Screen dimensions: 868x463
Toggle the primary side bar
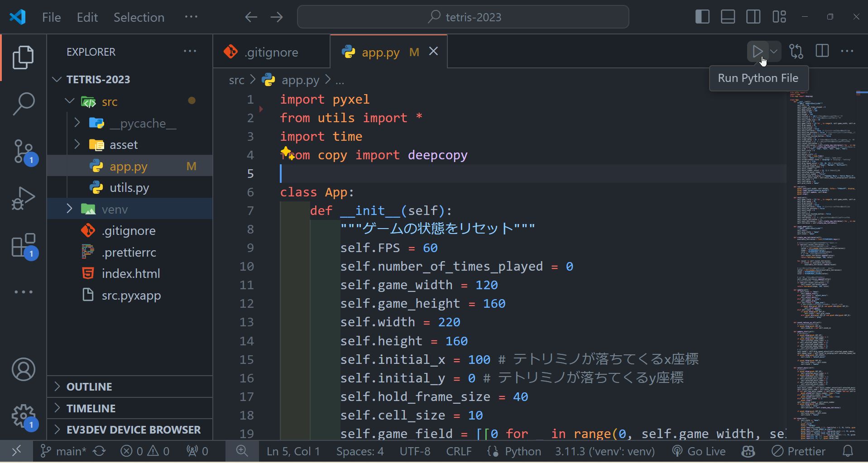702,17
